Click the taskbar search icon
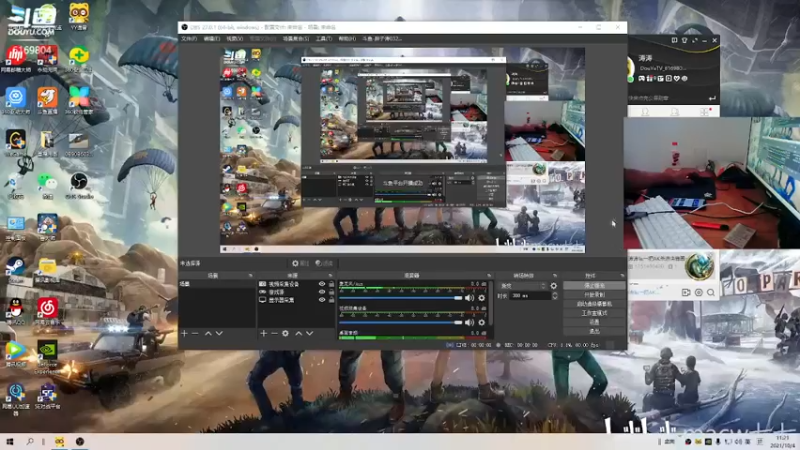The height and width of the screenshot is (450, 800). click(x=30, y=442)
